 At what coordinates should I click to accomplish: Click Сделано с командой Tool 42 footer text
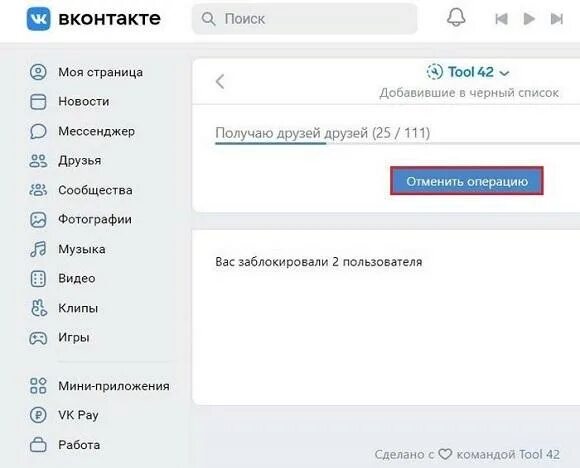pos(467,454)
